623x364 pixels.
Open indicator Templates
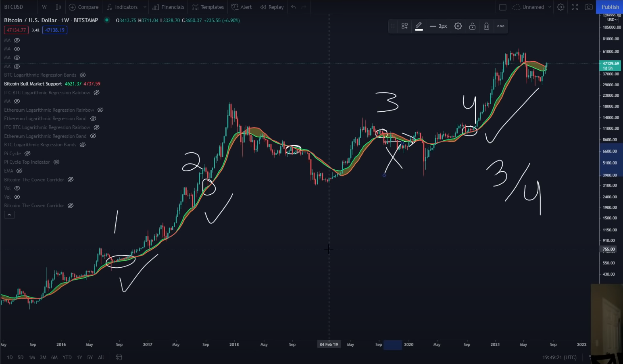[x=208, y=7]
